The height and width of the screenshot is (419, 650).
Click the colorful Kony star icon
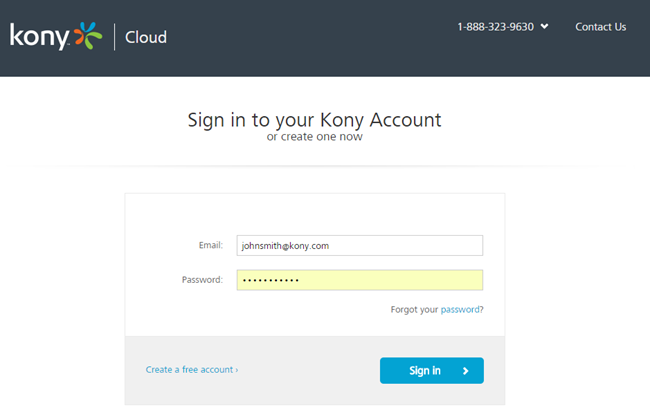[88, 37]
